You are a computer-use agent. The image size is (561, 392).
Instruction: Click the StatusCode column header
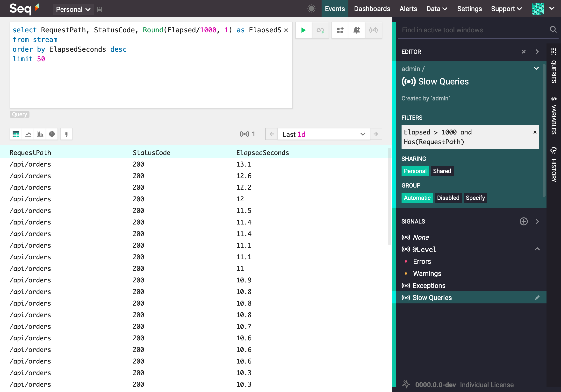tap(151, 153)
